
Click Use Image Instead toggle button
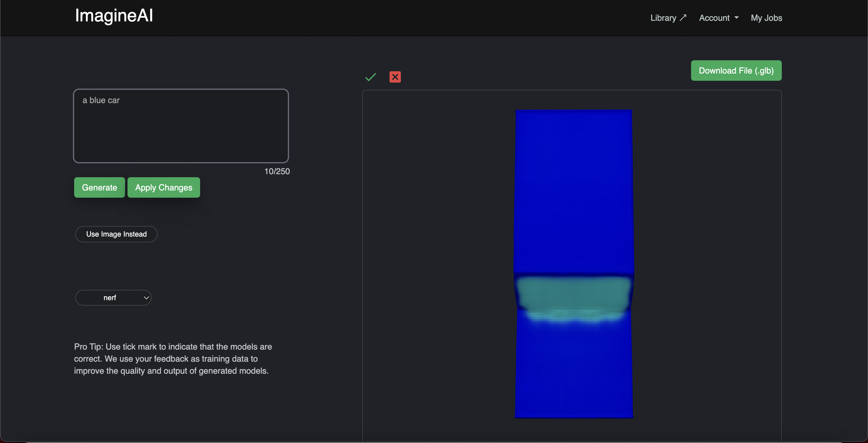(116, 234)
